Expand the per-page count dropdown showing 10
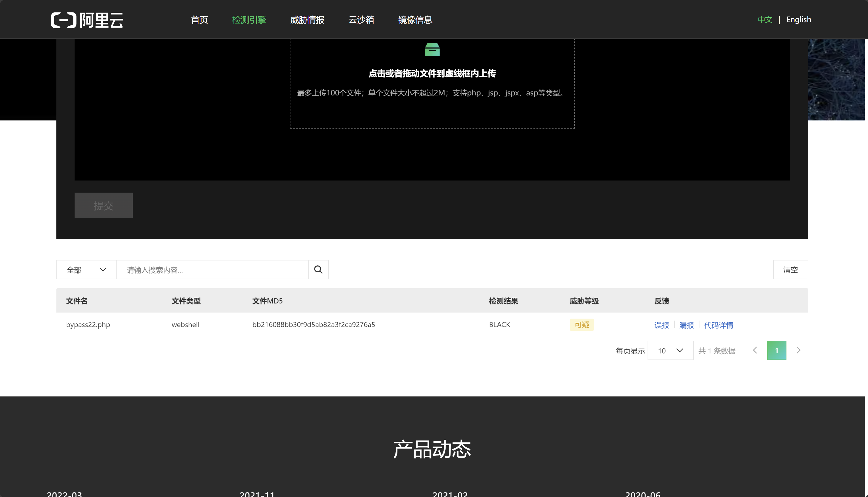The image size is (868, 497). (x=670, y=350)
